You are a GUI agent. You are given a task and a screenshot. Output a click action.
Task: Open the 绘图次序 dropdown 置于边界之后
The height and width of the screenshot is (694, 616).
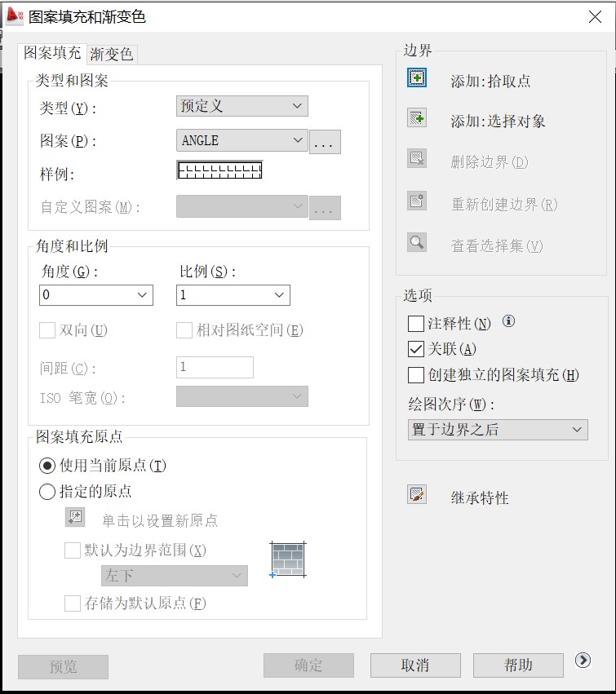(x=497, y=430)
